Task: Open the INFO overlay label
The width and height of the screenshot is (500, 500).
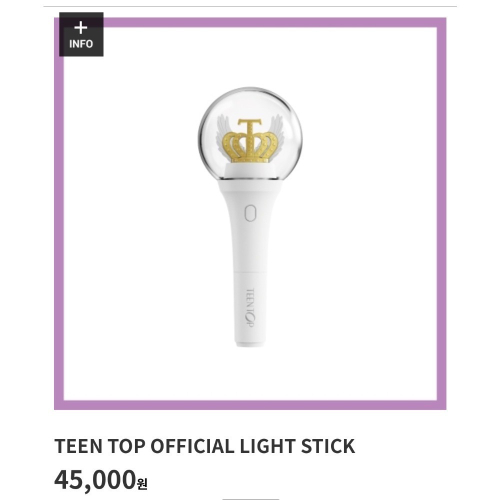Action: tap(81, 44)
